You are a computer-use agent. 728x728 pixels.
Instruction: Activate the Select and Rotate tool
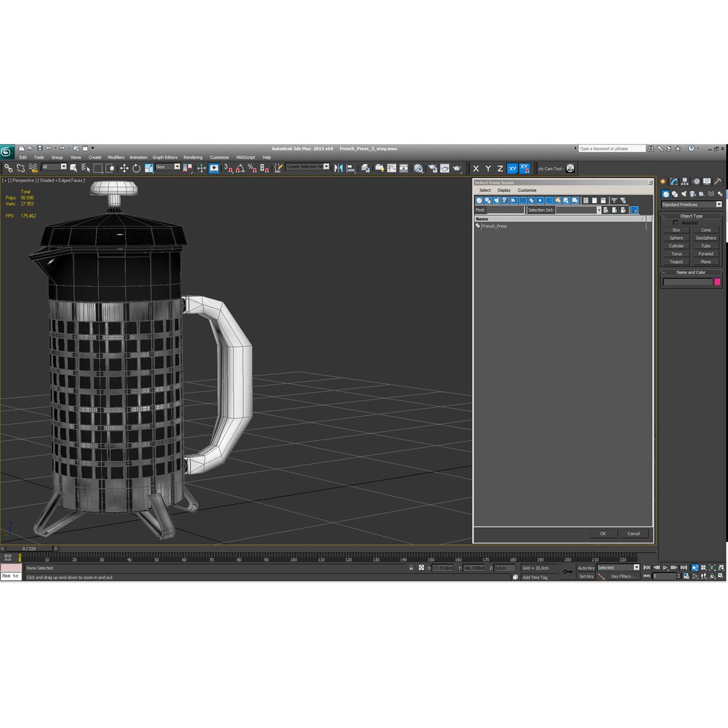point(136,168)
